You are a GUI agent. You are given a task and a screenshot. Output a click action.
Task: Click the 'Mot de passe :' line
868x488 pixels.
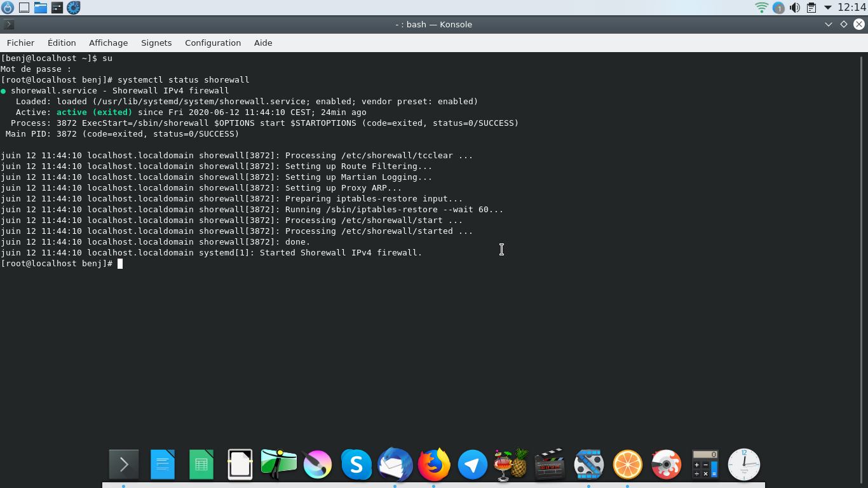[x=36, y=69]
